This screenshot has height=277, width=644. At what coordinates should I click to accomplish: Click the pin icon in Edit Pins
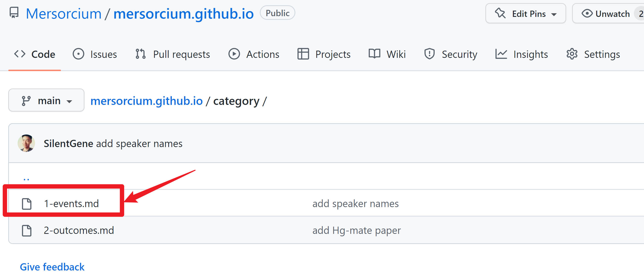coord(500,14)
